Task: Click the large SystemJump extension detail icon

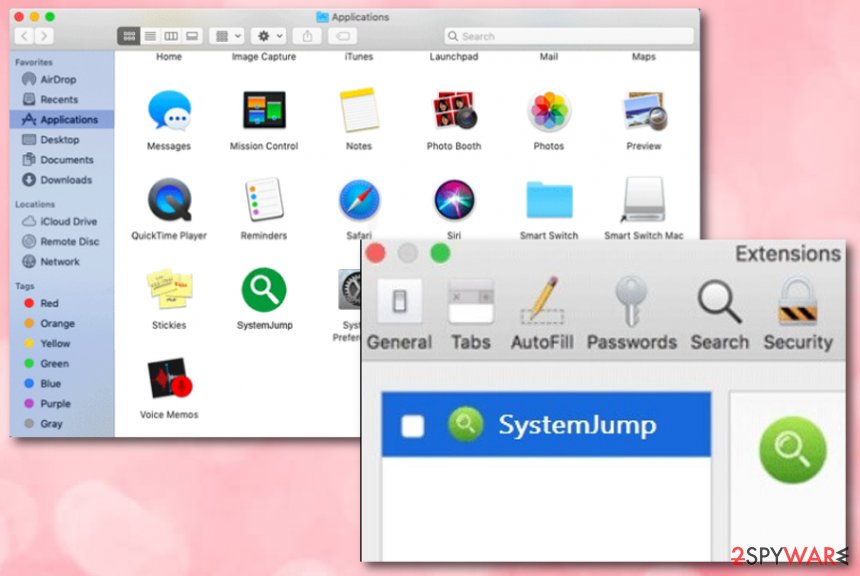Action: pyautogui.click(x=793, y=449)
